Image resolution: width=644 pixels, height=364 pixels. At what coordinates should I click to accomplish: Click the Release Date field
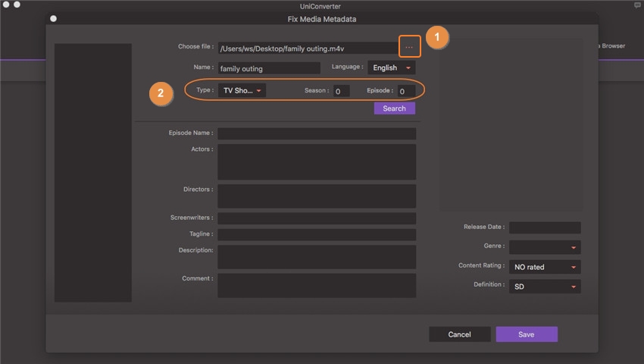(545, 227)
